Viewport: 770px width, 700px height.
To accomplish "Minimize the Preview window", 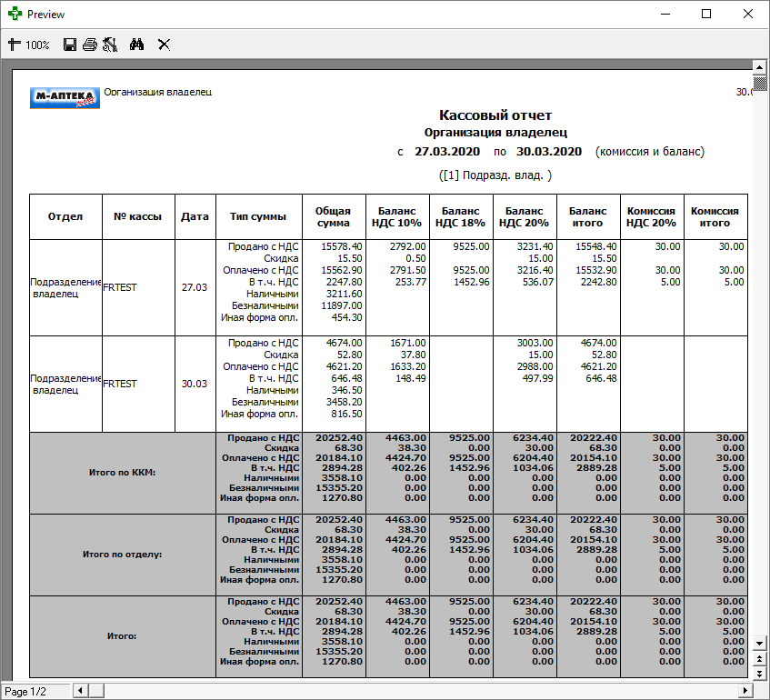I will click(x=665, y=15).
